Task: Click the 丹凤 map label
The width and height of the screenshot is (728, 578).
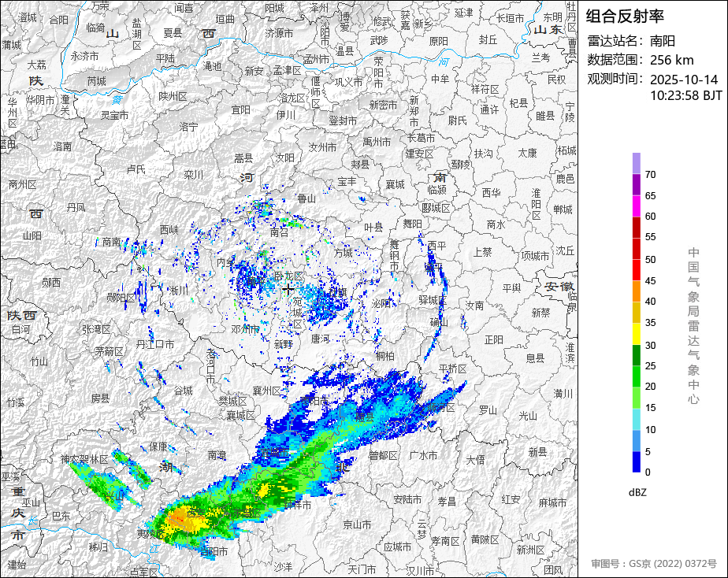Action: point(76,207)
